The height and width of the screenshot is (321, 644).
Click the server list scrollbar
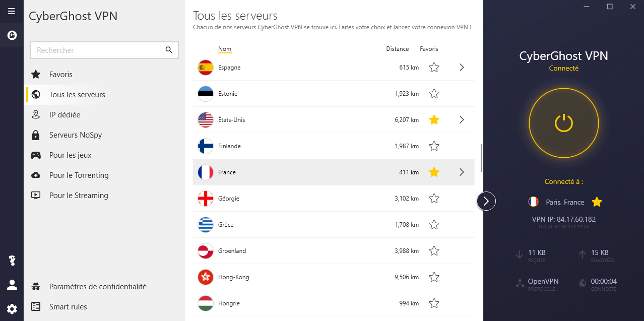click(481, 157)
